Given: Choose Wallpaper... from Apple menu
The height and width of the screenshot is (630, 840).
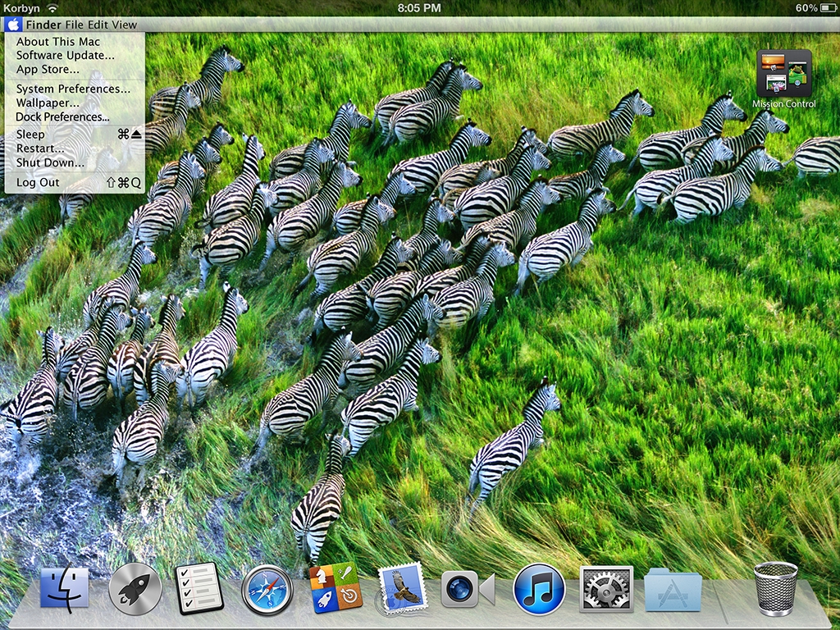Looking at the screenshot, I should 48,103.
